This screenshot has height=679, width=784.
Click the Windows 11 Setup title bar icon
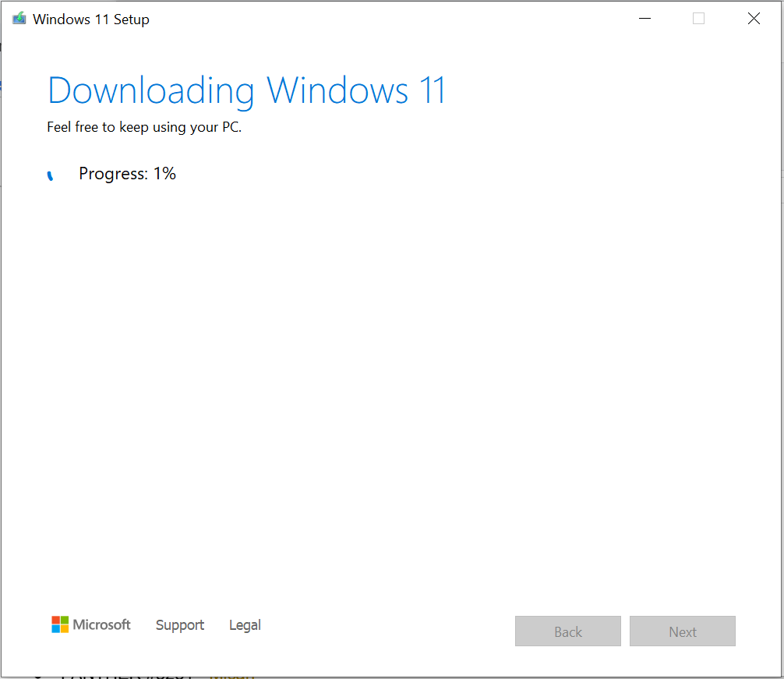(19, 19)
